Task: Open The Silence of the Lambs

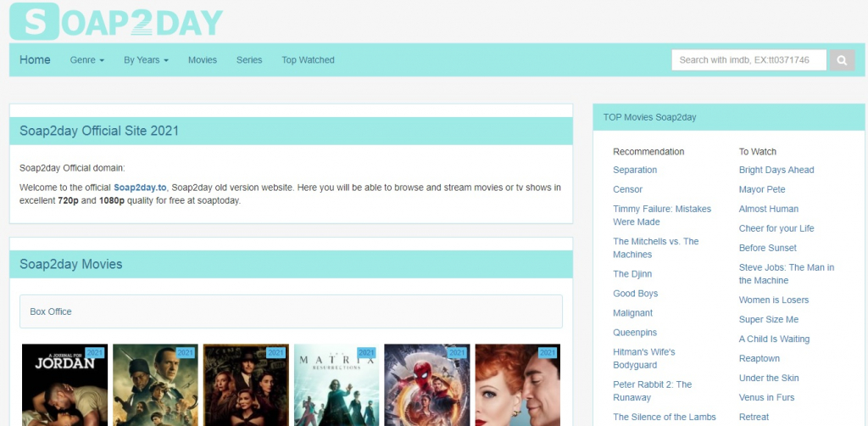Action: pos(665,417)
